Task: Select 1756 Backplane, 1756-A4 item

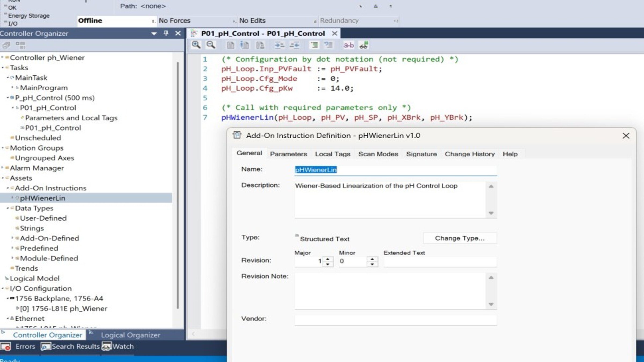Action: coord(59,298)
